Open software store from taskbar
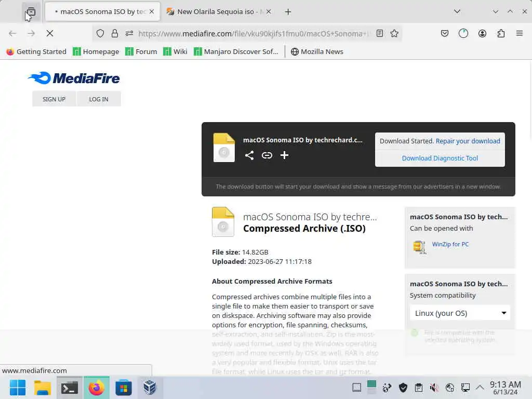 tap(124, 388)
